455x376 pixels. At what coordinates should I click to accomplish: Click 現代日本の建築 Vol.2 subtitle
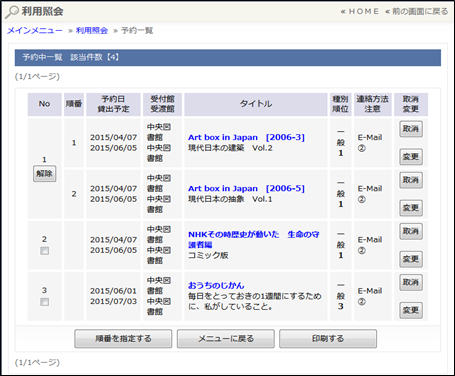pos(230,148)
